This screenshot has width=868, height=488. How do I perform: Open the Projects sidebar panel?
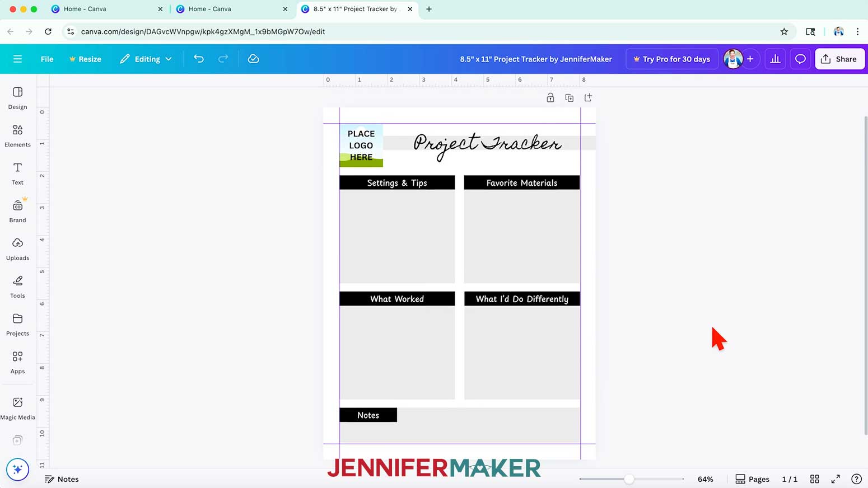click(17, 325)
